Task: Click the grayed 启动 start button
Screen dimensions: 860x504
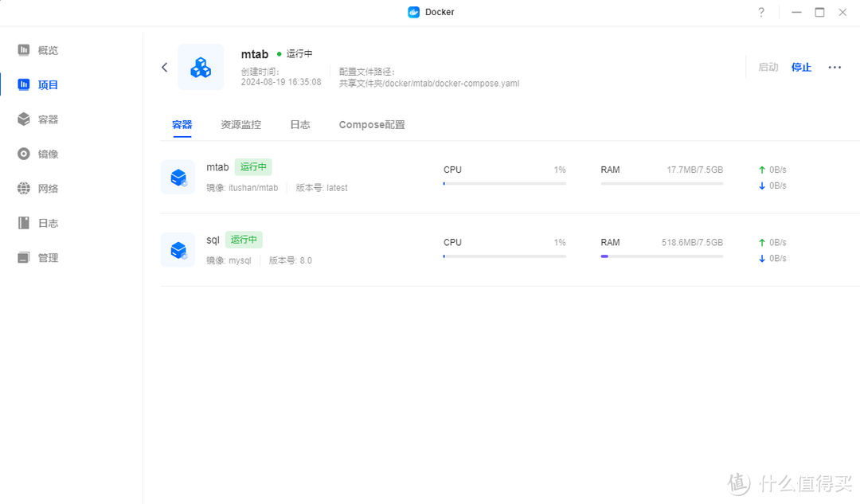Action: (x=768, y=67)
